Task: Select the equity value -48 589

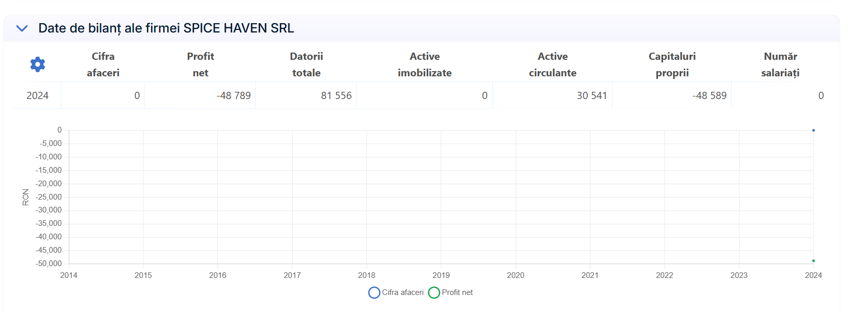Action: [709, 95]
